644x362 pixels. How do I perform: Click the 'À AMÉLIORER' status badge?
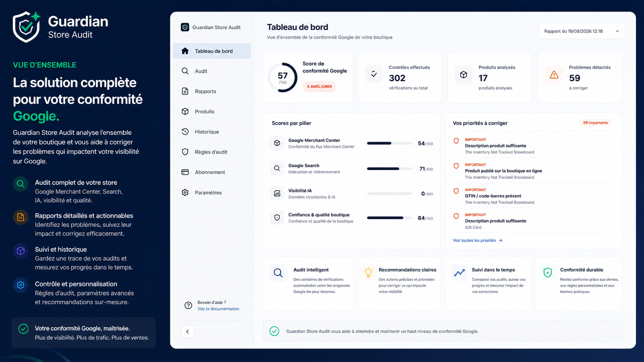(x=319, y=86)
